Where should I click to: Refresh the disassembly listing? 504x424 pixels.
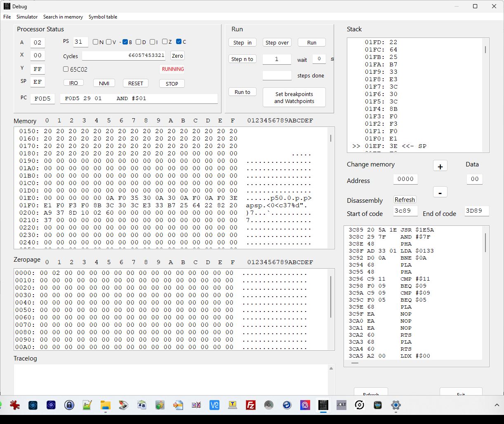tap(405, 199)
